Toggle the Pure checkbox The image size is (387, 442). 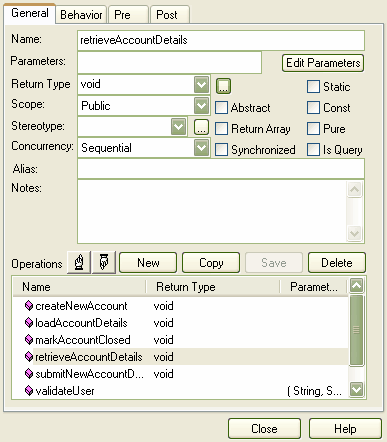coord(313,129)
